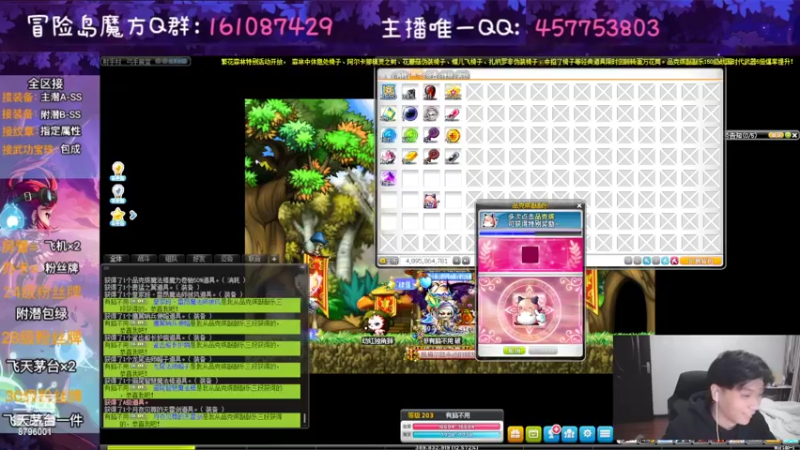The width and height of the screenshot is (800, 450).
Task: Select the grey feather item in fourth row
Action: coord(453,157)
